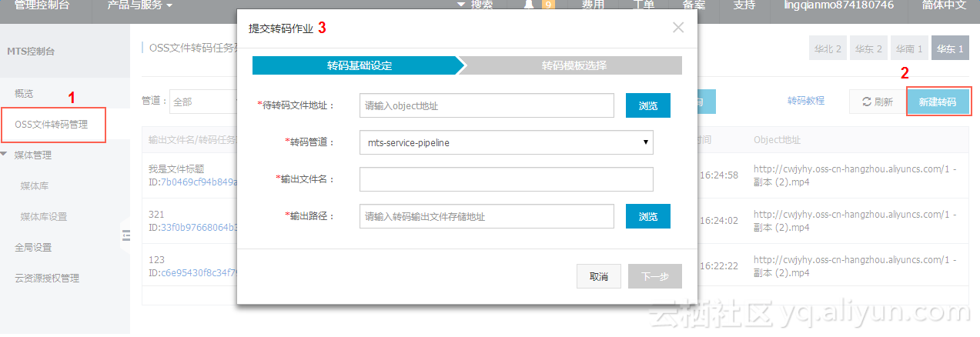The height and width of the screenshot is (337, 980).
Task: Open the 转码管道 dropdown
Action: (x=506, y=142)
